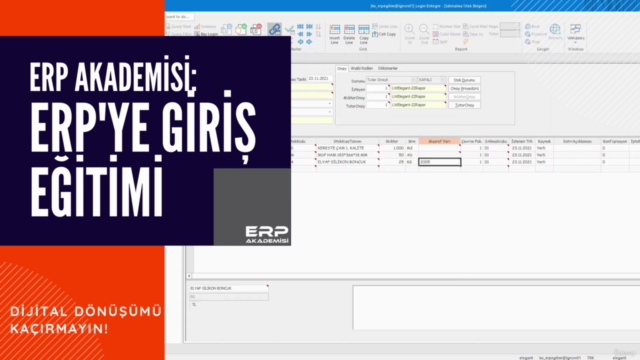640x360 pixels.
Task: Open the KAPALI dropdown
Action: [x=442, y=80]
